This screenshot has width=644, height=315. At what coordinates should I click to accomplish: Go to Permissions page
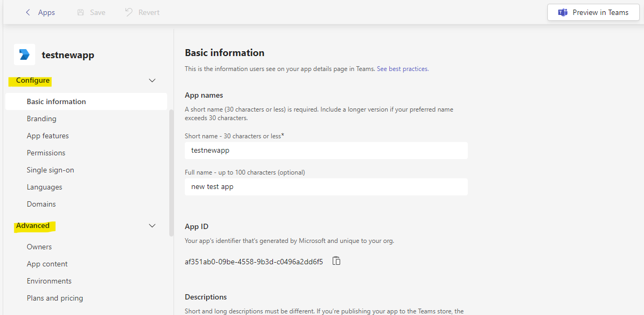[x=46, y=152]
